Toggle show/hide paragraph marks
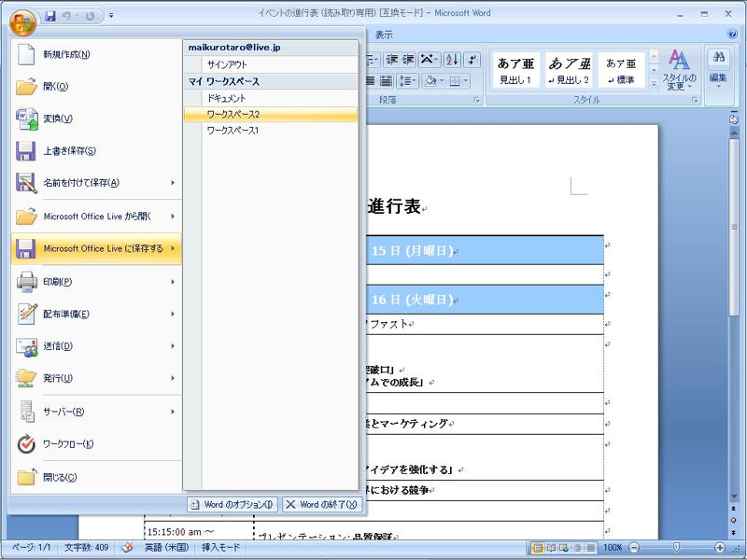This screenshot has width=747, height=560. pyautogui.click(x=472, y=60)
